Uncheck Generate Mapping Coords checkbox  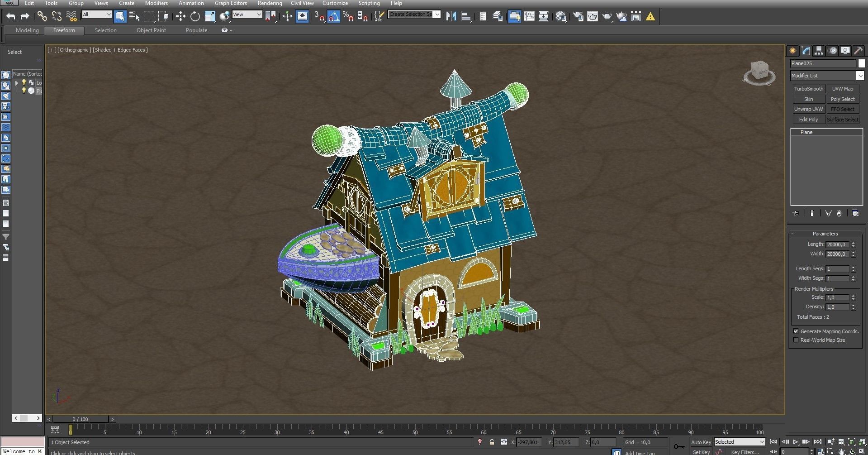pos(796,331)
